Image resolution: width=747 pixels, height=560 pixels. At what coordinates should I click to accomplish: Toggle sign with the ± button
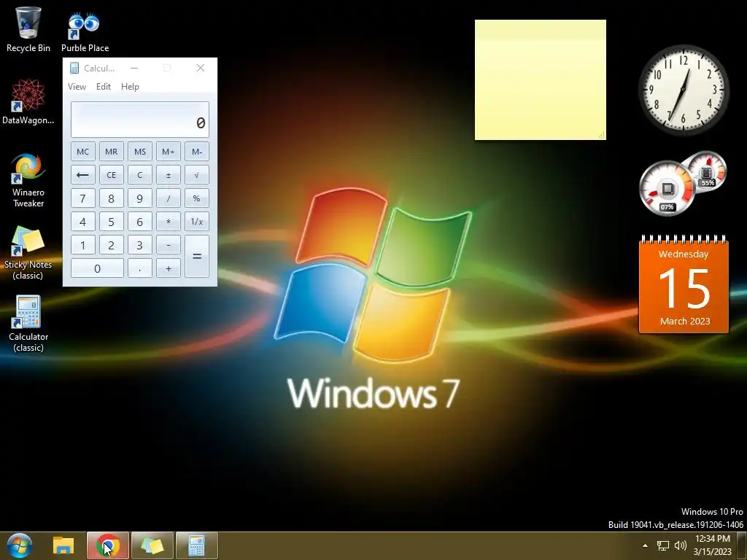tap(169, 175)
